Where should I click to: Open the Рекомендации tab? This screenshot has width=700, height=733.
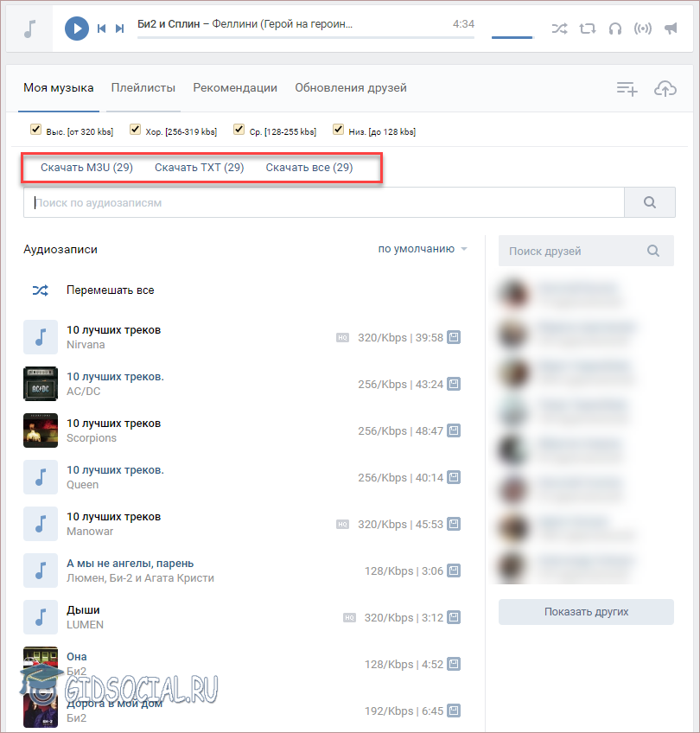click(235, 87)
